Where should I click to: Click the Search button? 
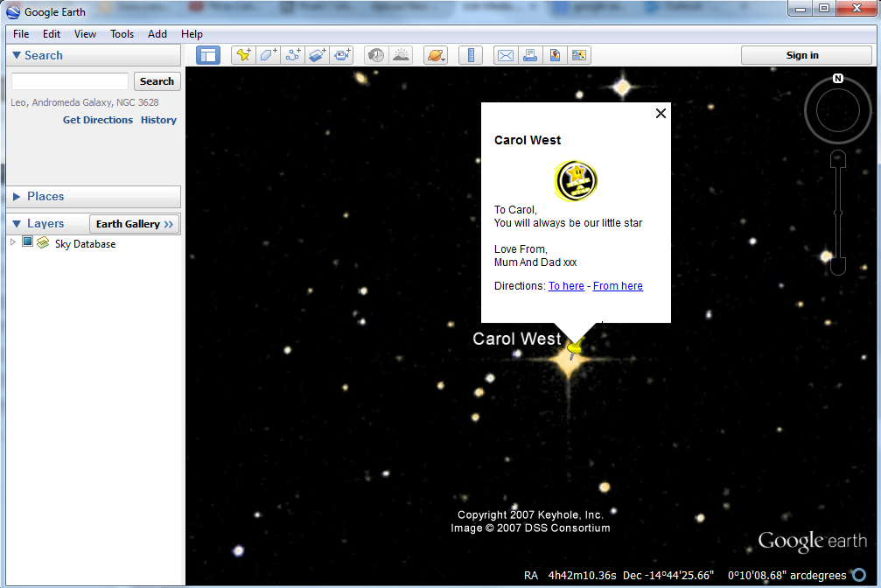point(157,81)
